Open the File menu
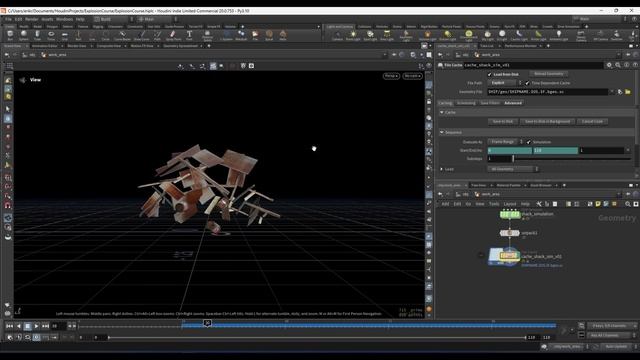This screenshot has width=640, height=360. pos(8,19)
